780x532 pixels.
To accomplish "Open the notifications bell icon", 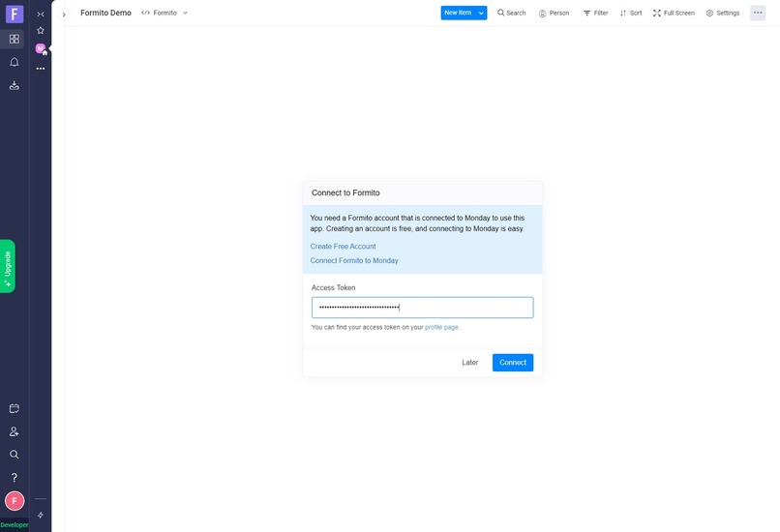I will [15, 62].
